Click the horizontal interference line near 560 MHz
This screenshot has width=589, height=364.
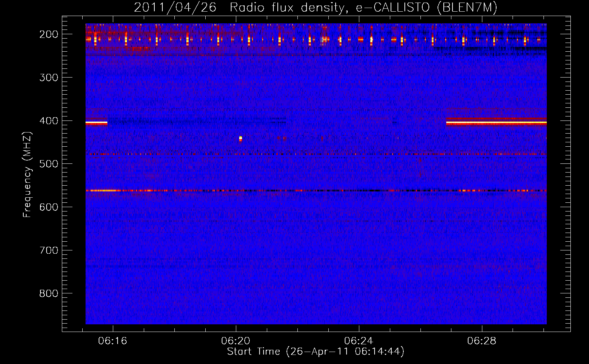(316, 190)
